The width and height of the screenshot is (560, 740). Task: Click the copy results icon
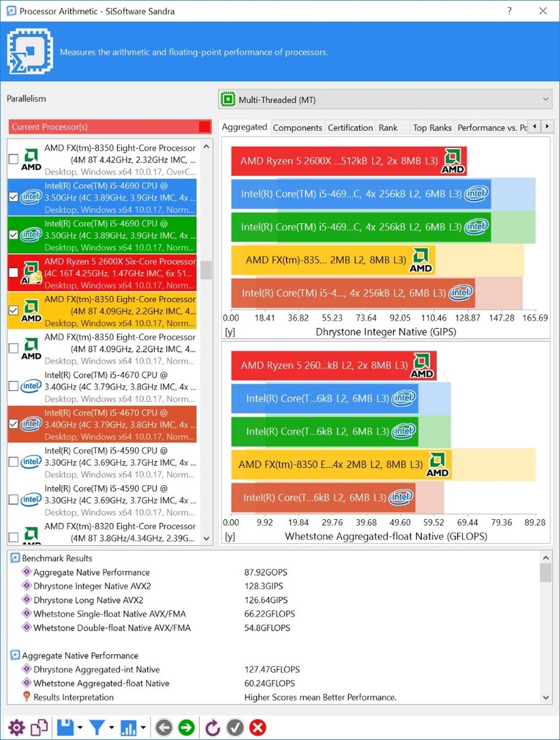tap(40, 727)
